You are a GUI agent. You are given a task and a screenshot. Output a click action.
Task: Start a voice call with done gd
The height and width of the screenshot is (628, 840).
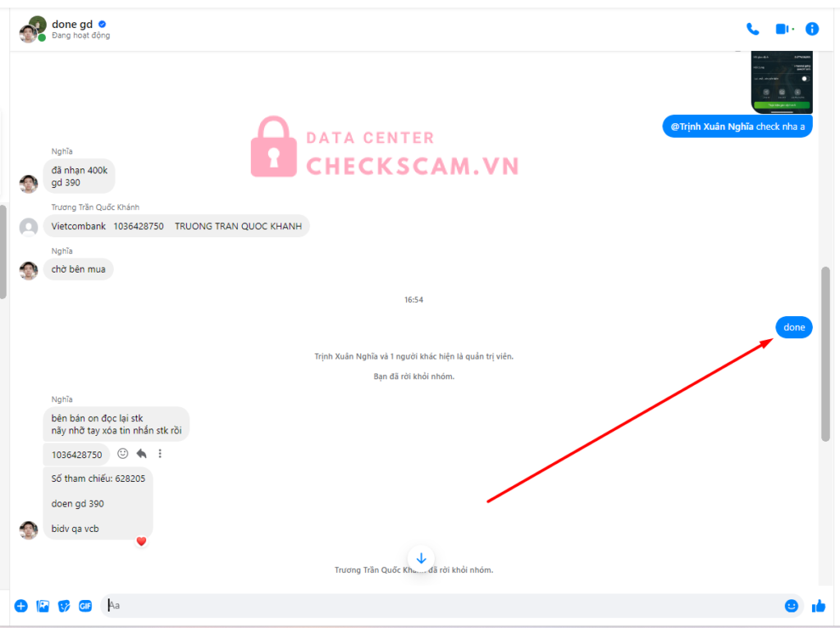click(753, 29)
